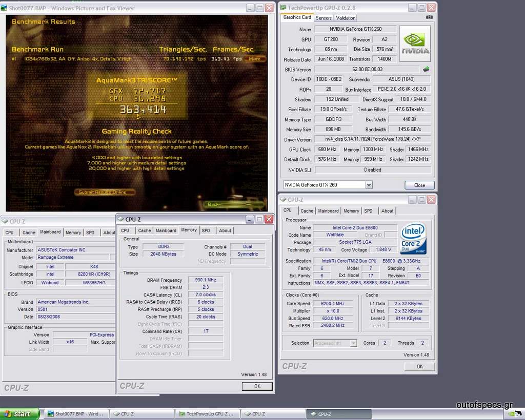Click the BIOS Brand 'American Megatrends Inc.'
Screen dimensions: 525x420
pyautogui.click(x=76, y=302)
